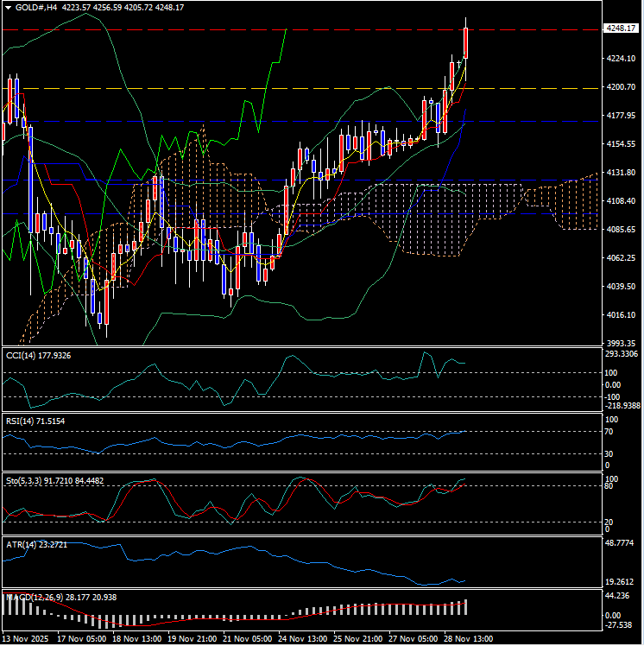
Task: Click the last MACD histogram bar
Action: click(466, 607)
